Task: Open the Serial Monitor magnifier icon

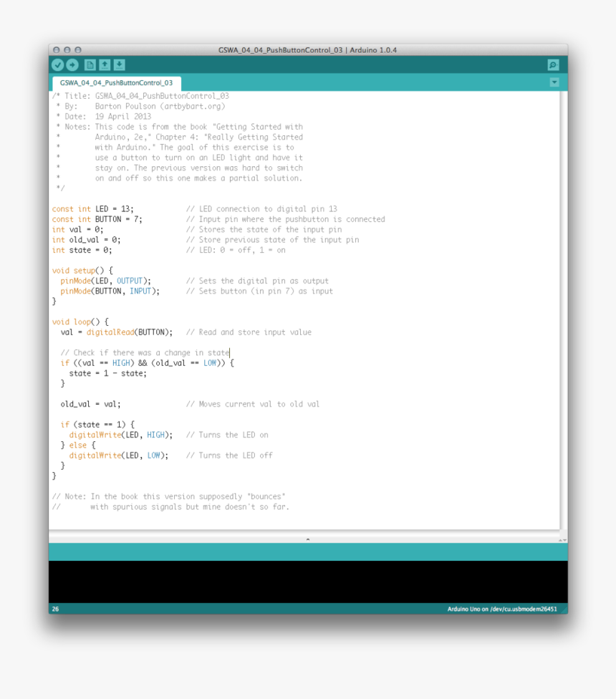Action: (x=553, y=65)
